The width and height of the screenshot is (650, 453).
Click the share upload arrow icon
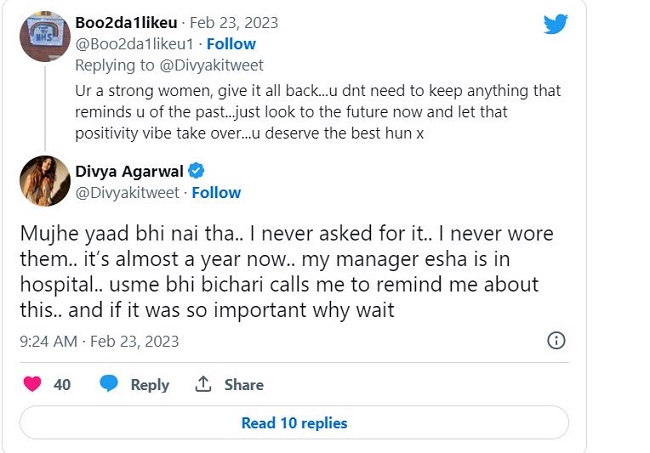pos(203,384)
